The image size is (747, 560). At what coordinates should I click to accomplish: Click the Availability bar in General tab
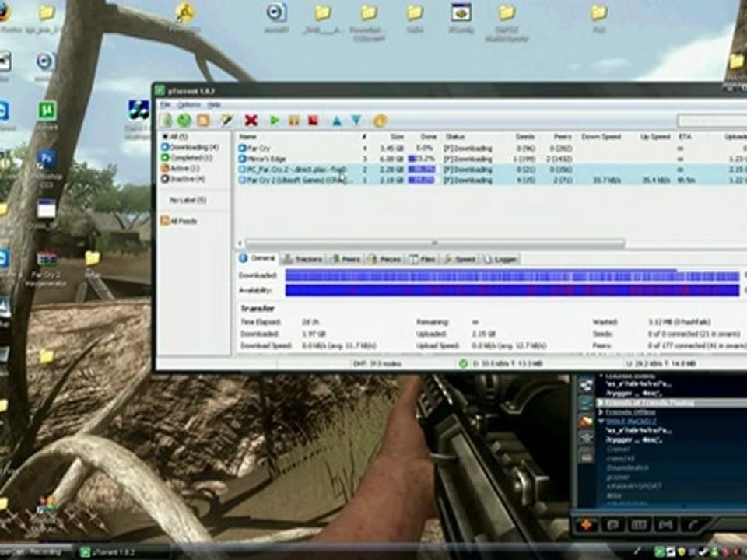coord(512,290)
